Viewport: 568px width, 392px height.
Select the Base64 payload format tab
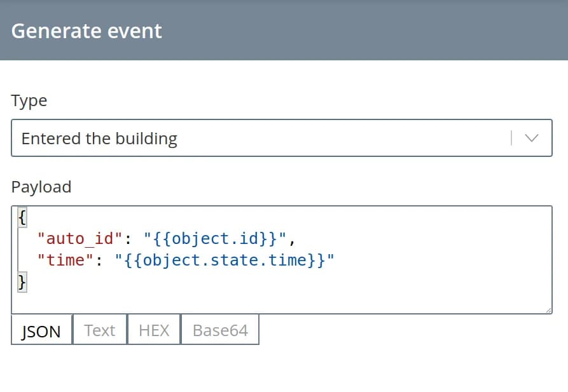click(220, 330)
